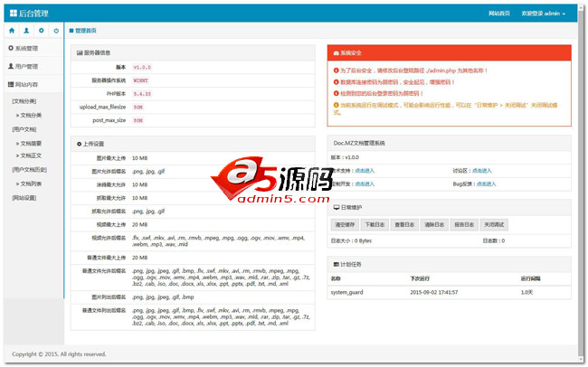Click the 2015-09-02 17:41:57 next run time
This screenshot has height=367, width=588.
(x=434, y=292)
